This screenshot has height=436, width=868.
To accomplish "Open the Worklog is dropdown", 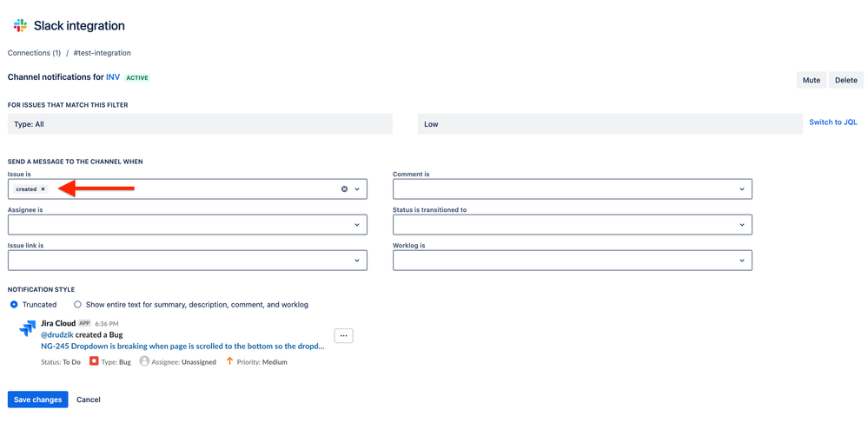I will [573, 260].
